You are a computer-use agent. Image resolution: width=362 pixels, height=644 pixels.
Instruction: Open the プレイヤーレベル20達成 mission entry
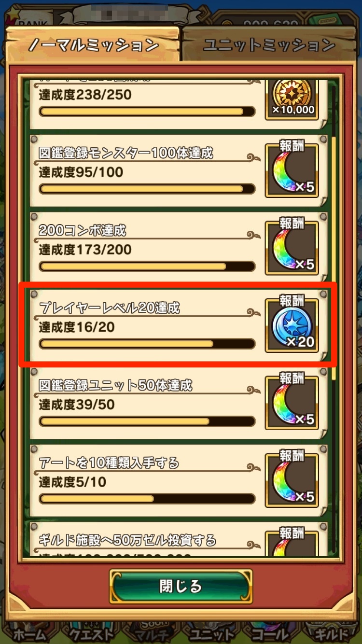[x=177, y=325]
